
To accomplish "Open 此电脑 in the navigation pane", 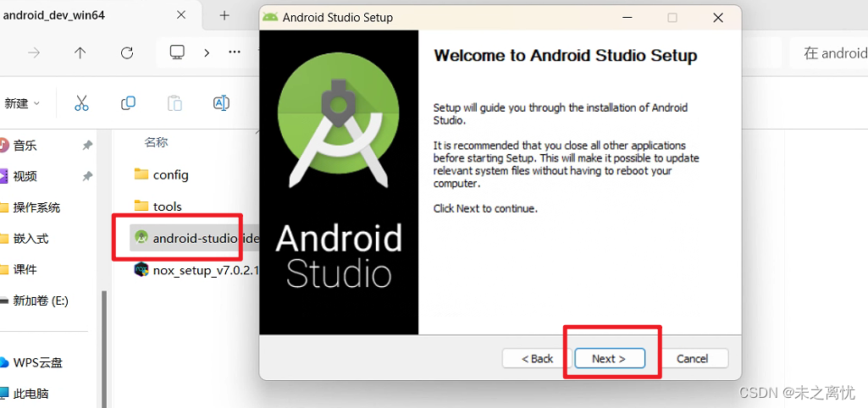I will [x=31, y=394].
